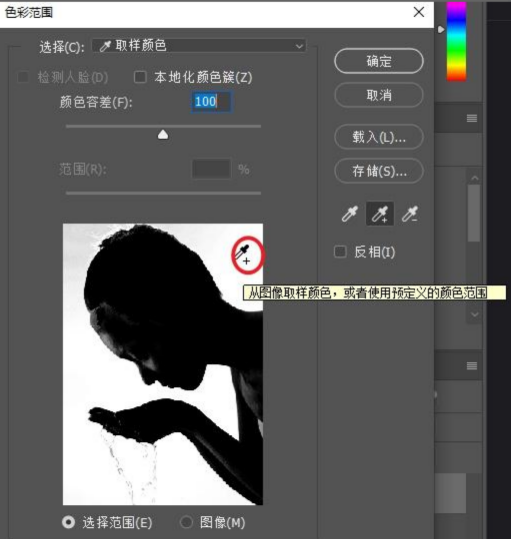This screenshot has width=511, height=539.
Task: Choose 图像(M) preview radio button
Action: [x=186, y=522]
